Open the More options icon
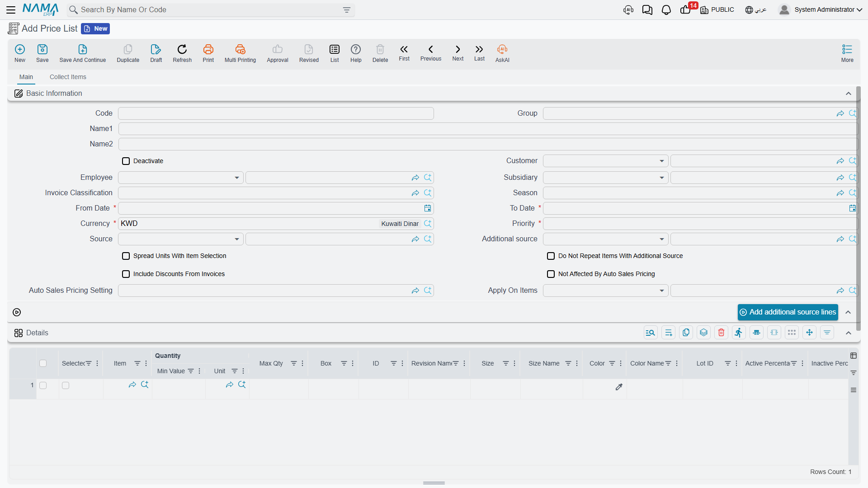 coord(847,53)
